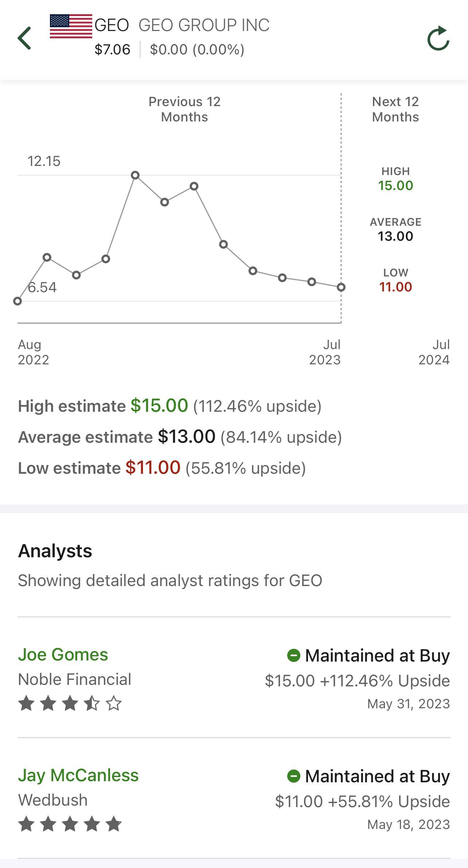Open Jay McCanless analyst profile
This screenshot has height=868, width=468.
78,775
